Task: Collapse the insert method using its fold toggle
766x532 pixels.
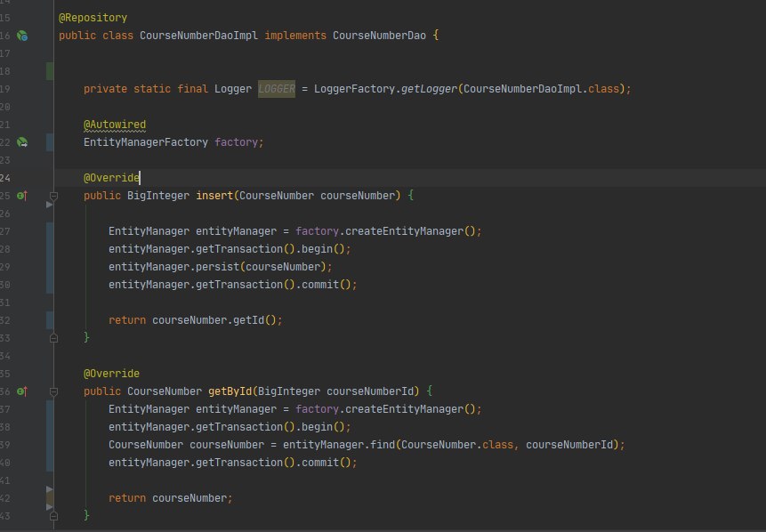Action: [x=53, y=196]
